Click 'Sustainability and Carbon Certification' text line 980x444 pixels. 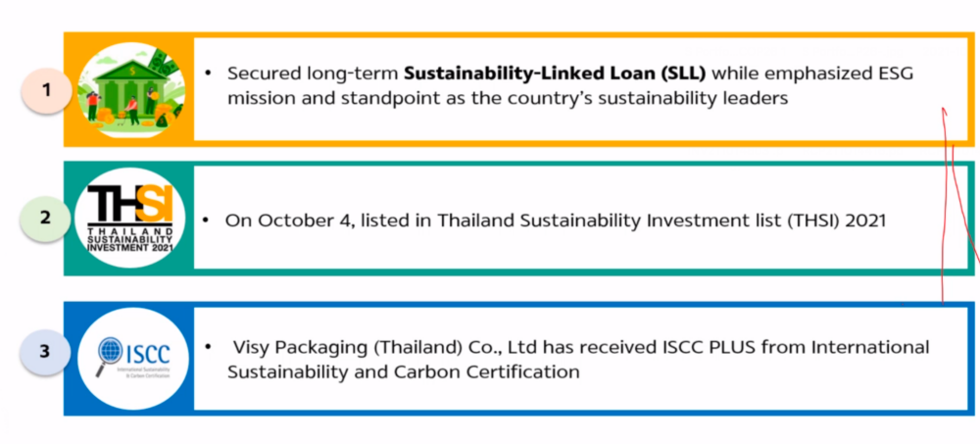click(x=403, y=372)
